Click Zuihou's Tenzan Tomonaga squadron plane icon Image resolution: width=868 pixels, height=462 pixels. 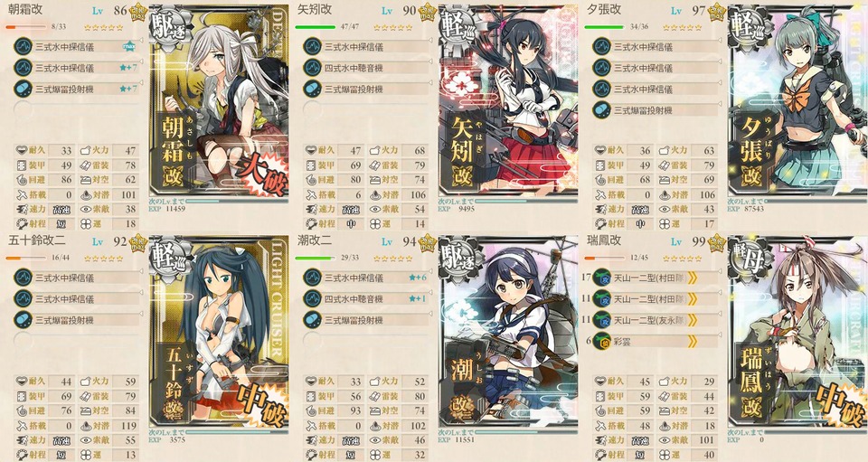tap(601, 320)
